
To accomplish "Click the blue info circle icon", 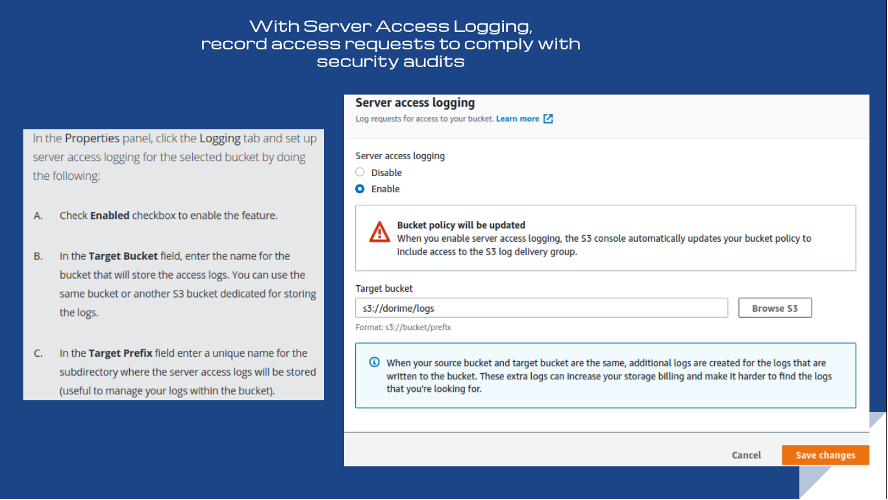I will pos(374,362).
